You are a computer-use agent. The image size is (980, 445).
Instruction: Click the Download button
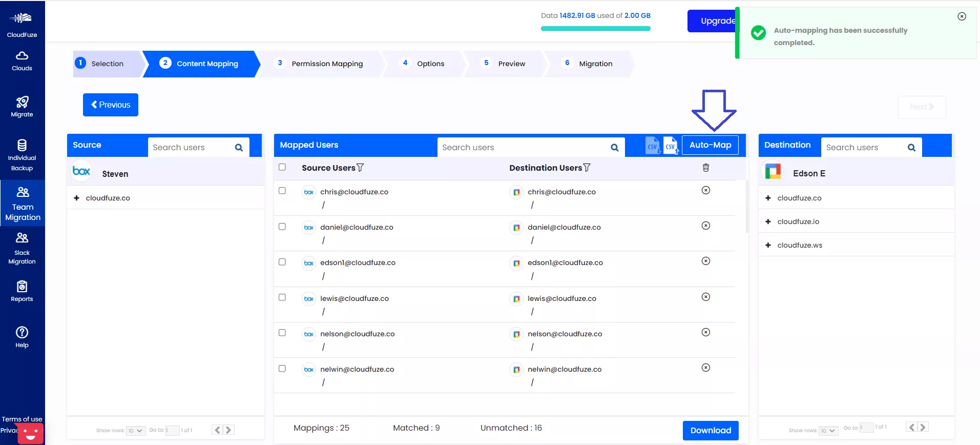[x=711, y=430]
